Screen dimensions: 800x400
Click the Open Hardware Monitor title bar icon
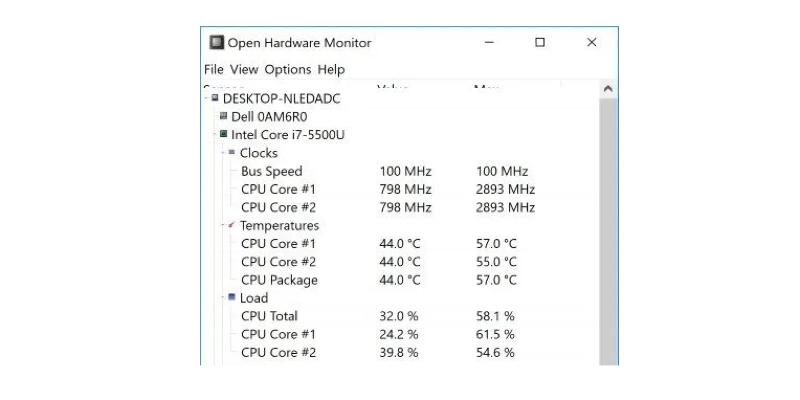[x=217, y=42]
